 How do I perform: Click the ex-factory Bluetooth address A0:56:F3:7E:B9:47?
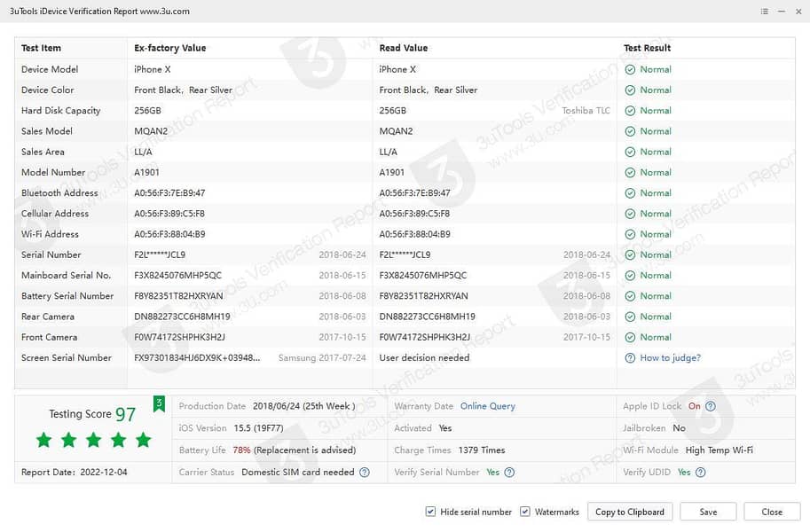(169, 193)
